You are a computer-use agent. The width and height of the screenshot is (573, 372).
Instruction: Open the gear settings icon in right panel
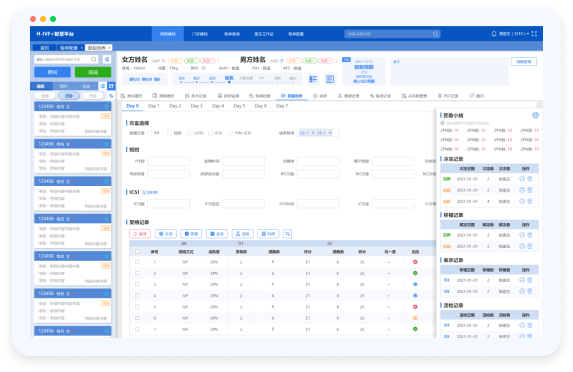(535, 115)
